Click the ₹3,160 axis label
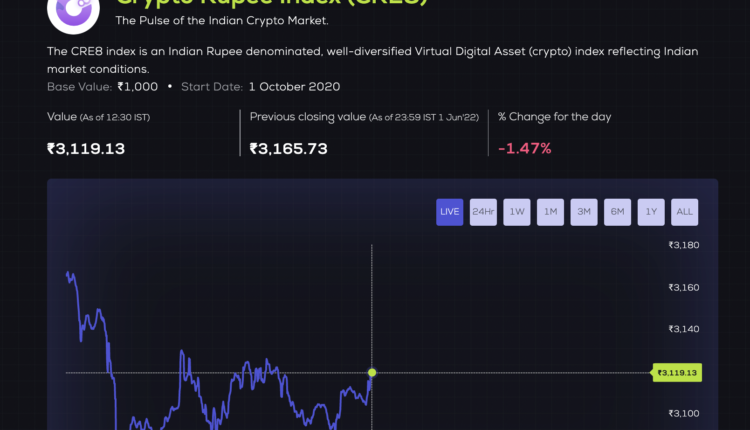Image resolution: width=750 pixels, height=430 pixels. click(683, 288)
